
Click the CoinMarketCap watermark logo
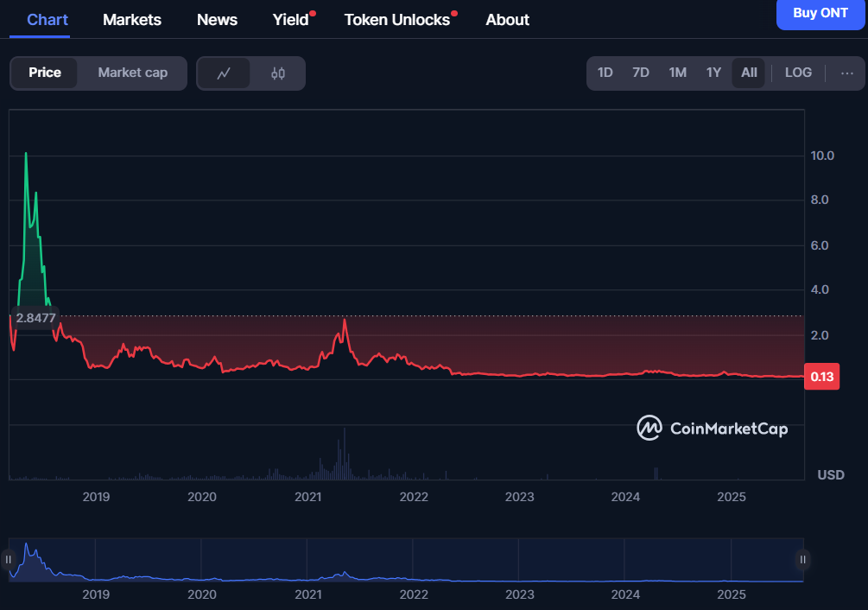649,429
